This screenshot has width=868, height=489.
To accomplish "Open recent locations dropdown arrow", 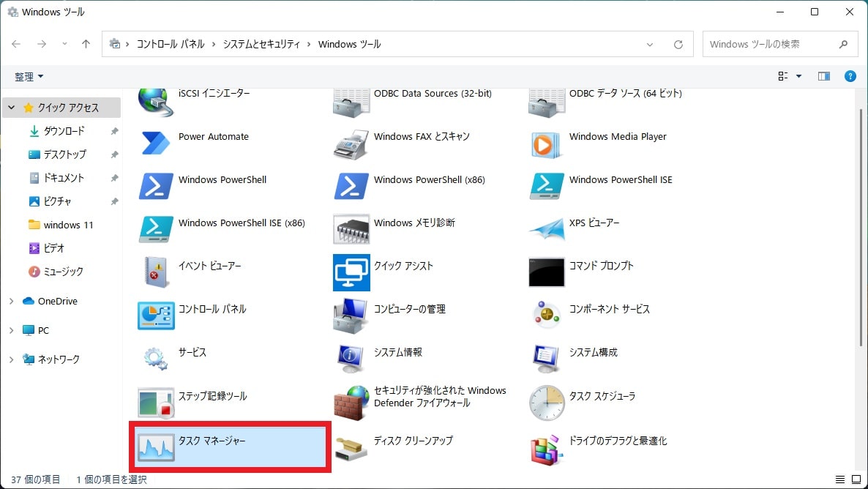I will [x=64, y=44].
